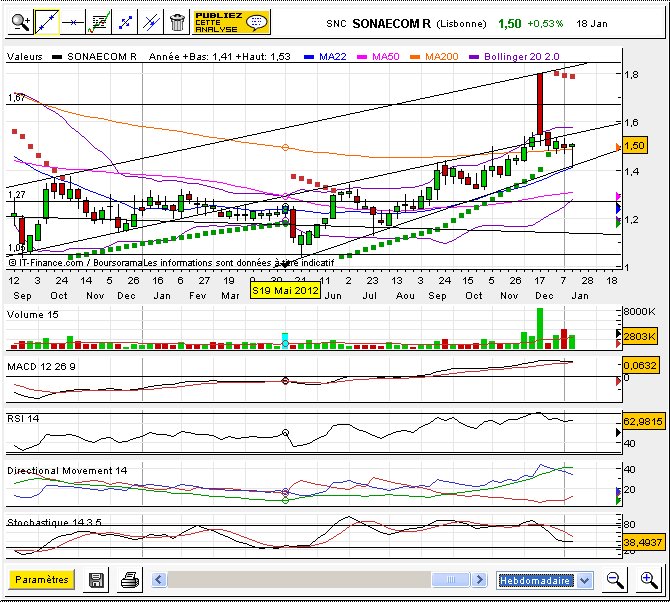
Task: Click the 0,0632 MACD value tag
Action: 639,365
